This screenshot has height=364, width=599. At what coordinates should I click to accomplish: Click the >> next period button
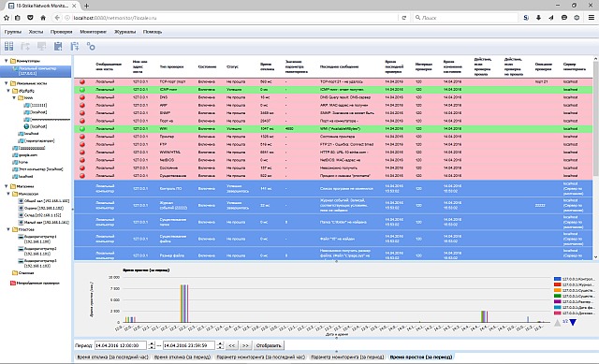click(x=245, y=345)
